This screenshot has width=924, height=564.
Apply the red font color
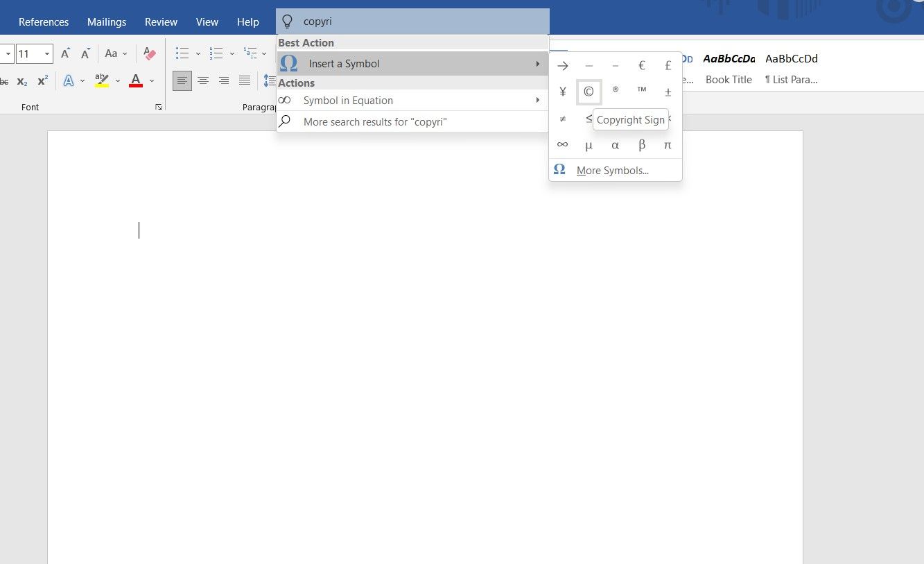point(136,80)
